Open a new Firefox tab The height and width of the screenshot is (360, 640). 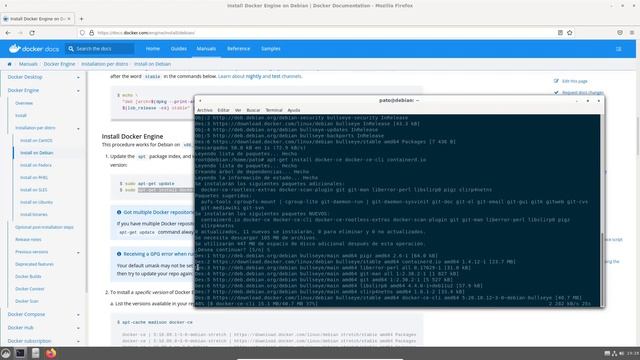click(x=81, y=19)
